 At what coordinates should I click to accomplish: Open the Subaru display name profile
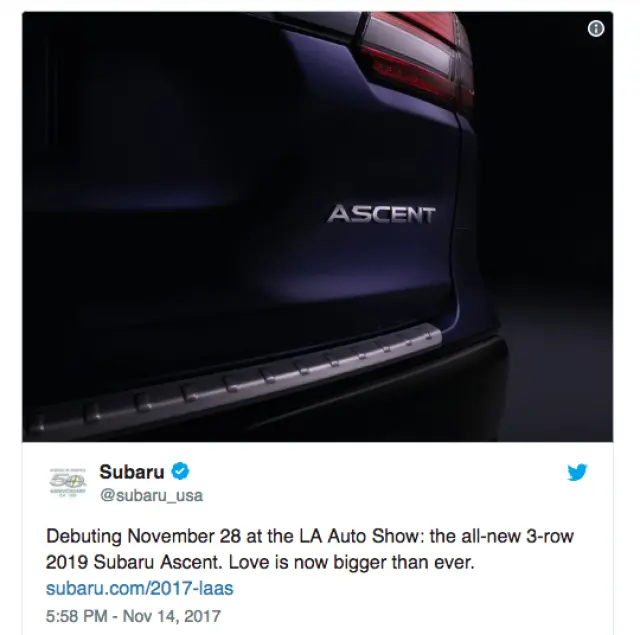[132, 472]
